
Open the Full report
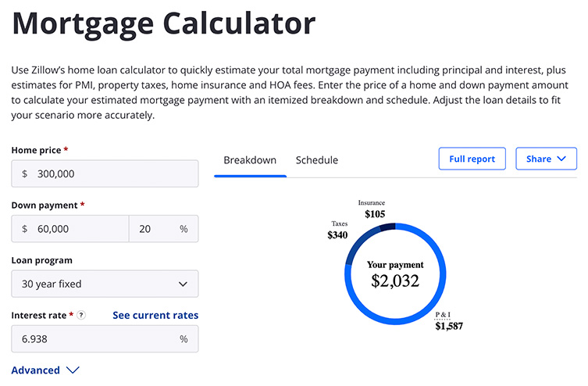(472, 159)
